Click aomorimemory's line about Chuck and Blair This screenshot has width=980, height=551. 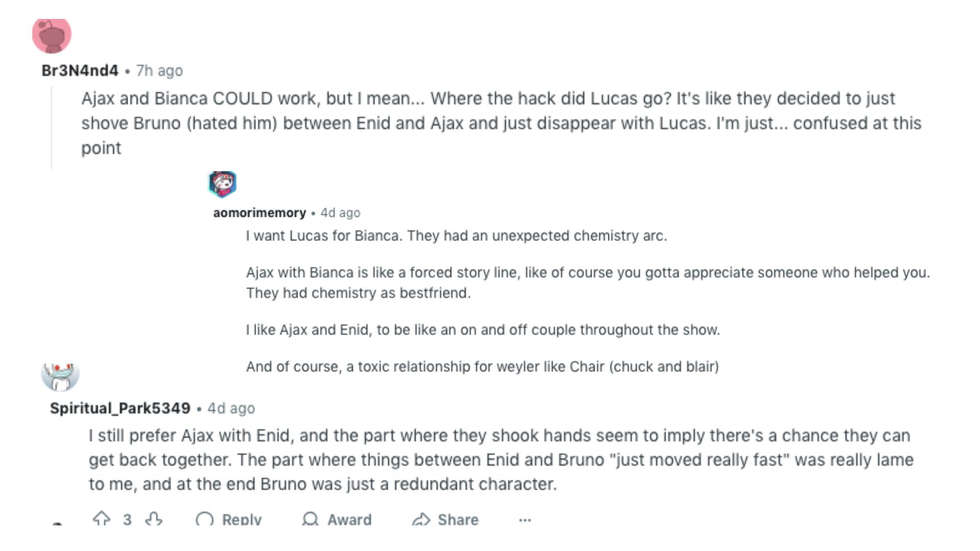(482, 366)
